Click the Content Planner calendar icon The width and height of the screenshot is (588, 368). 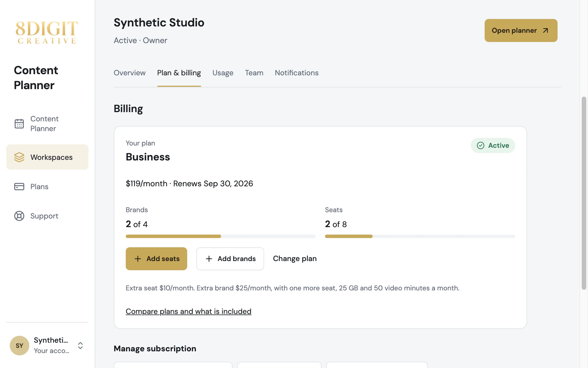point(19,124)
